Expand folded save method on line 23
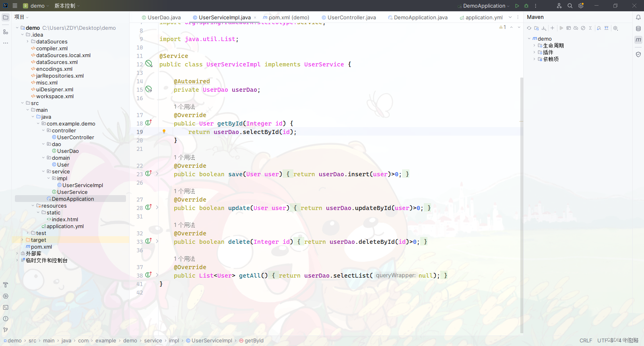 (157, 174)
